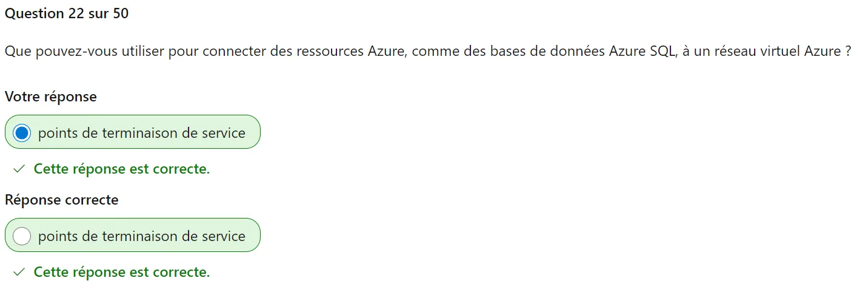Image resolution: width=868 pixels, height=292 pixels.
Task: Click second 'Cette réponse est correcte.' message
Action: pos(122,273)
